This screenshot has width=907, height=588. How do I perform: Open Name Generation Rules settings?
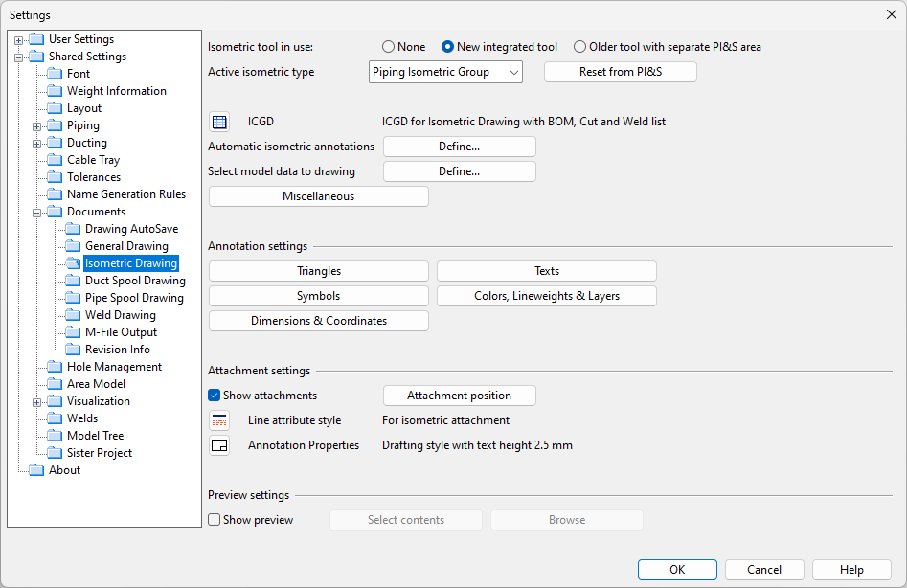[x=125, y=194]
